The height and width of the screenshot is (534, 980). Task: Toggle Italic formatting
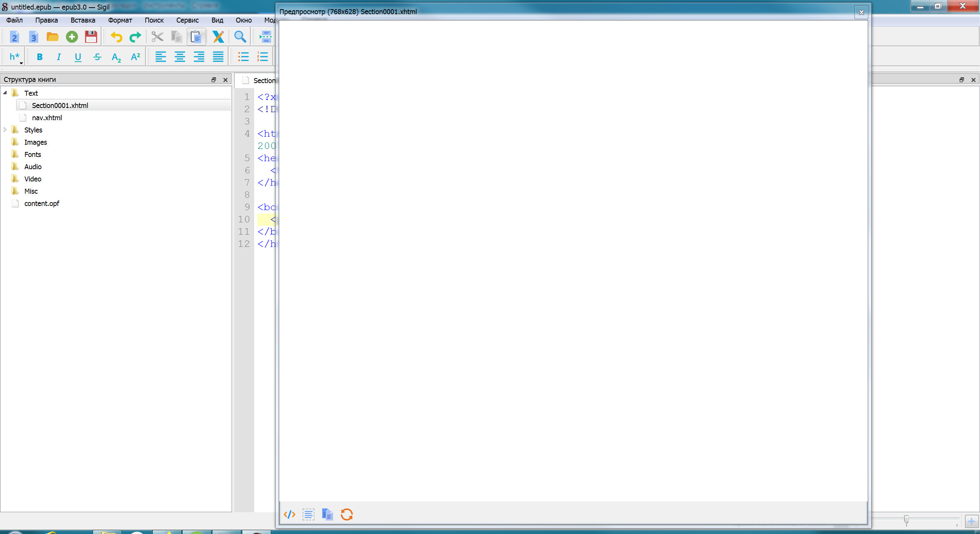[59, 57]
